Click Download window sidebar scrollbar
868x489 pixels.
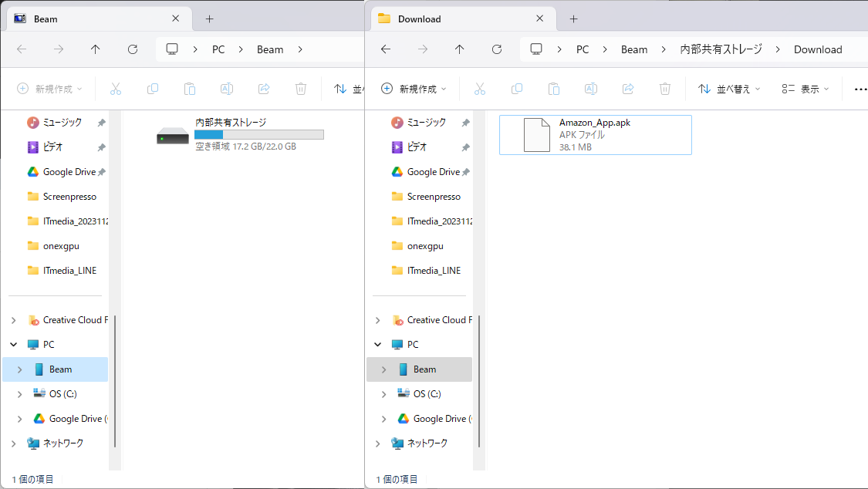coord(479,381)
